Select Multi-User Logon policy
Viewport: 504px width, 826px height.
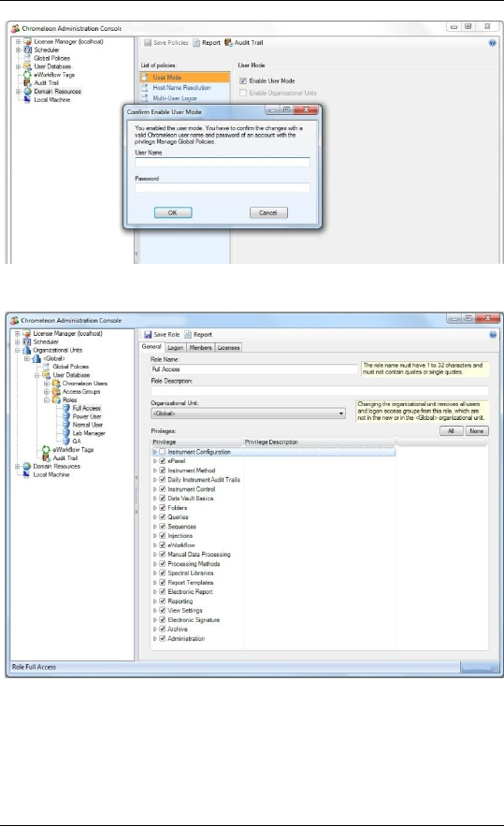(175, 98)
